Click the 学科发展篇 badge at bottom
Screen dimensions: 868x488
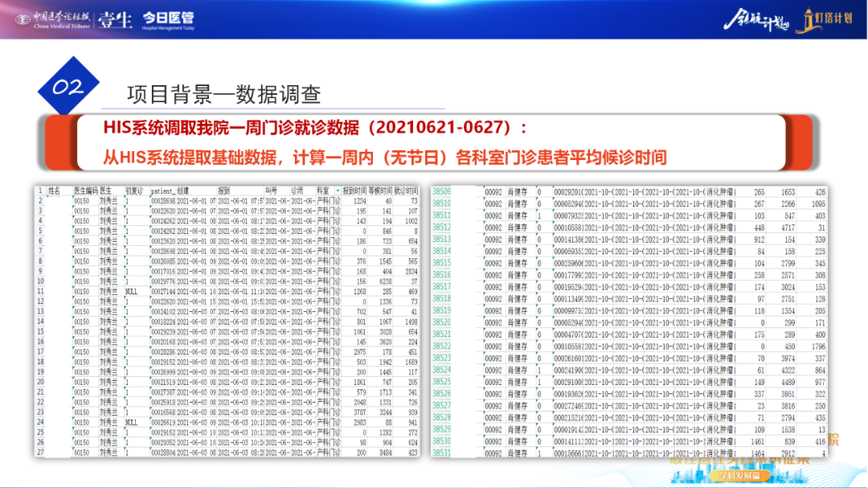click(739, 476)
